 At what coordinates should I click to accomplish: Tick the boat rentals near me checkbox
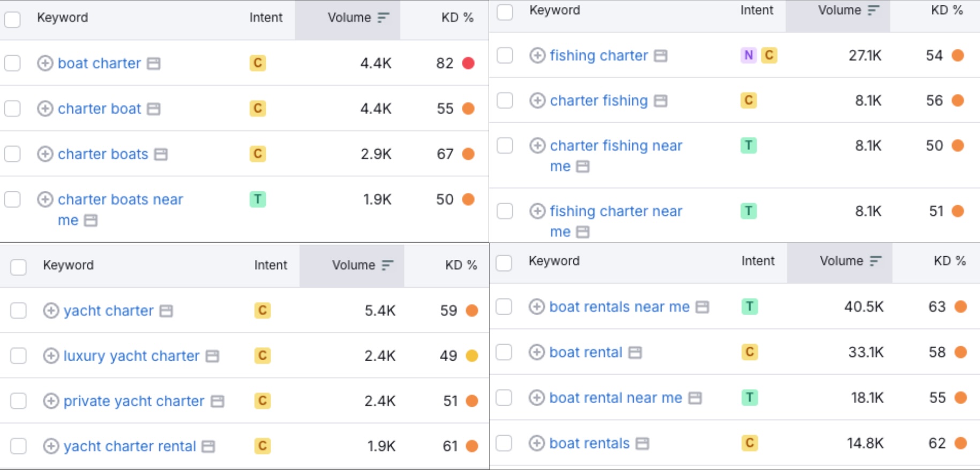(x=504, y=307)
